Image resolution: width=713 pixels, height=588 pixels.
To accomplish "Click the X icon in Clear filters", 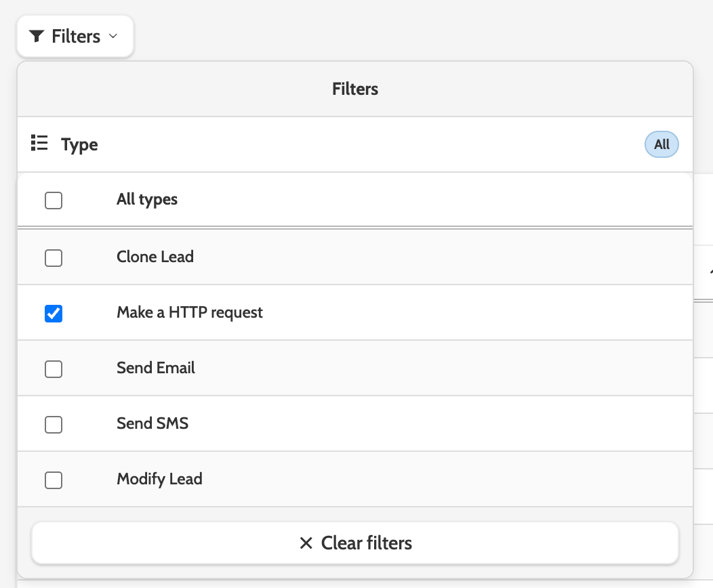I will (306, 543).
